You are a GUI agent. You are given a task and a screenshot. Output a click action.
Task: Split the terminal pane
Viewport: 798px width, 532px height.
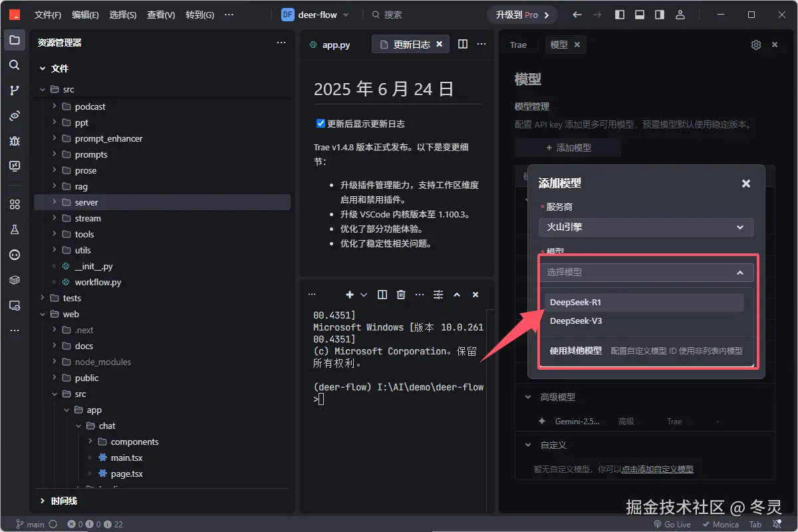point(382,294)
